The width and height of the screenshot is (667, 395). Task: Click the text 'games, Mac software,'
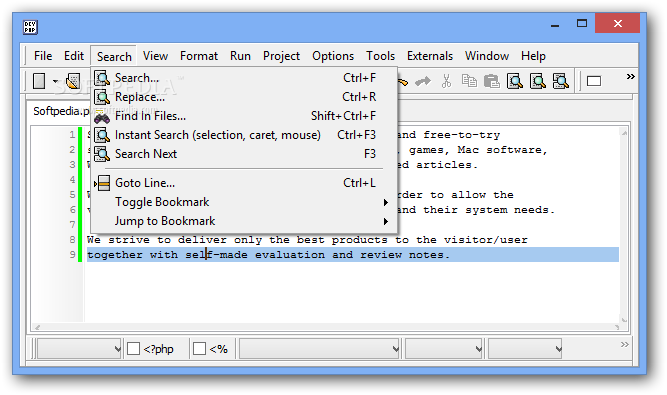(x=478, y=150)
